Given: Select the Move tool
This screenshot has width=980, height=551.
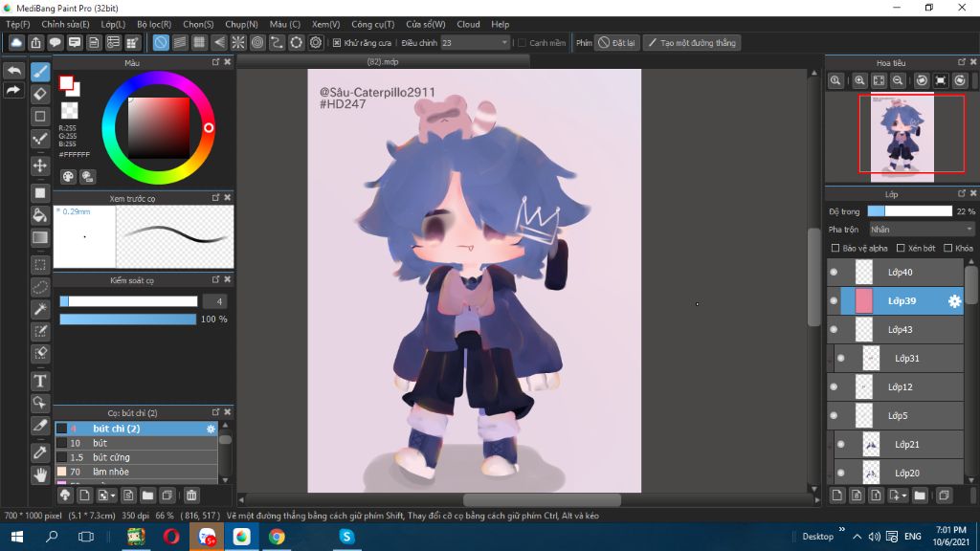Looking at the screenshot, I should pyautogui.click(x=40, y=165).
